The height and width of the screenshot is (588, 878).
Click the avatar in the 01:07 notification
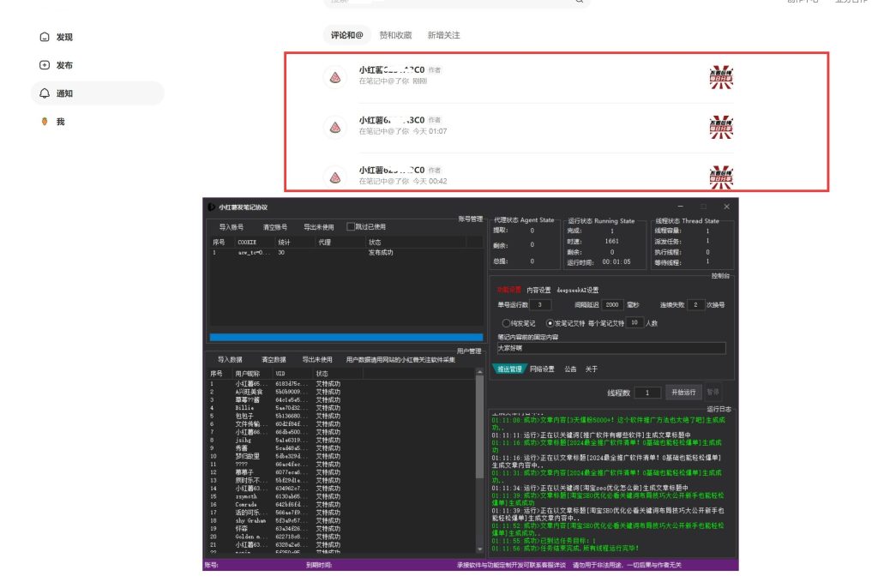click(x=335, y=127)
